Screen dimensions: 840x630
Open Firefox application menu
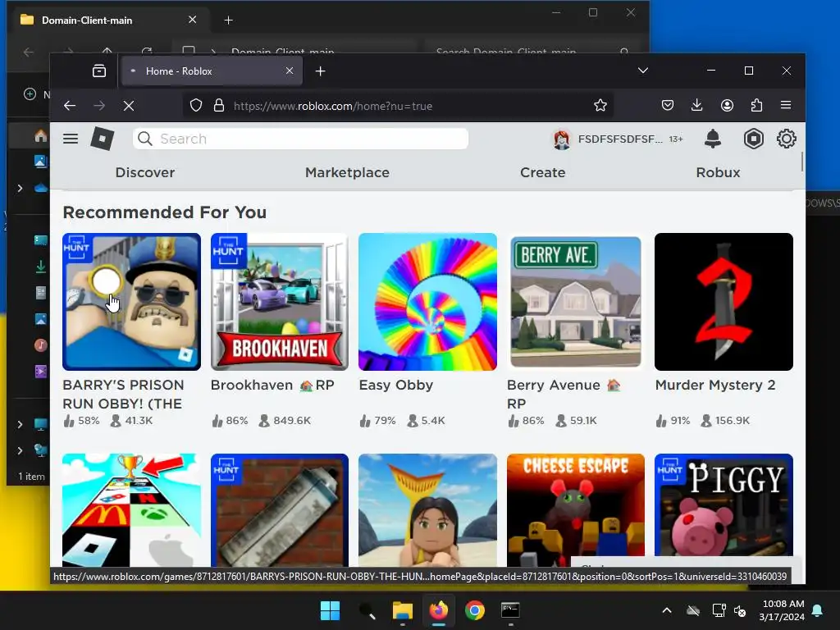click(786, 106)
